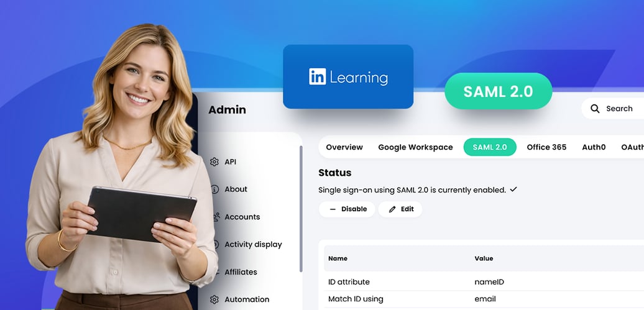Click the info icon next to About
Screen dimensions: 644x310
pyautogui.click(x=214, y=189)
